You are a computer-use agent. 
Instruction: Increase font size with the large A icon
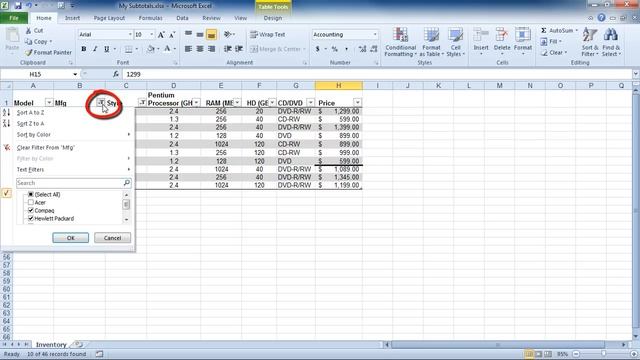161,35
